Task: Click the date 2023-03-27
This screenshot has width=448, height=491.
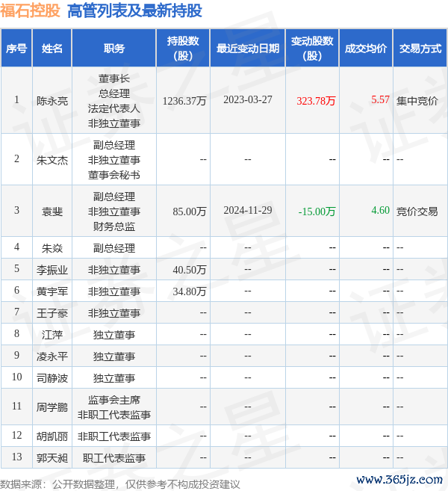Action: point(247,100)
